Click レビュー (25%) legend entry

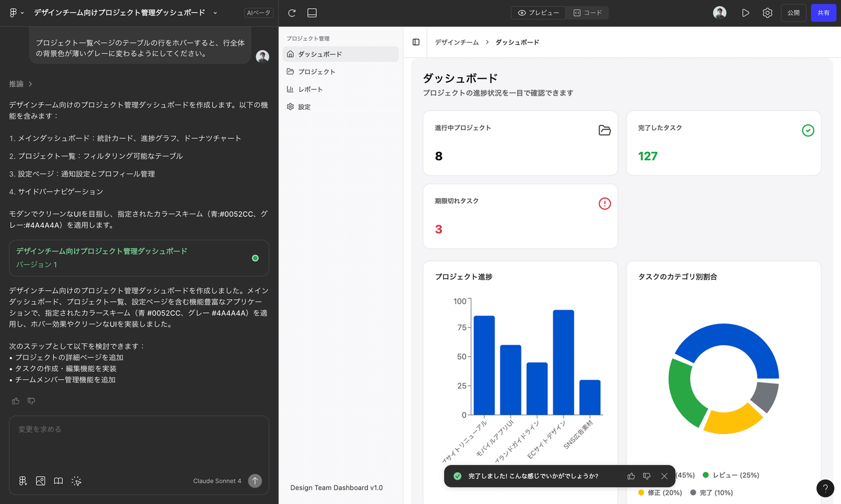pyautogui.click(x=731, y=475)
